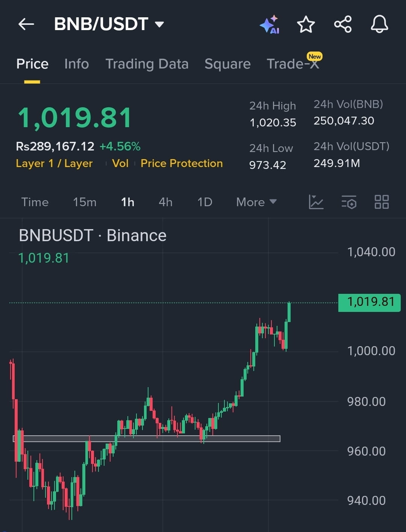Tap the 24h Low value 973.42
This screenshot has height=532, width=406.
pyautogui.click(x=268, y=165)
